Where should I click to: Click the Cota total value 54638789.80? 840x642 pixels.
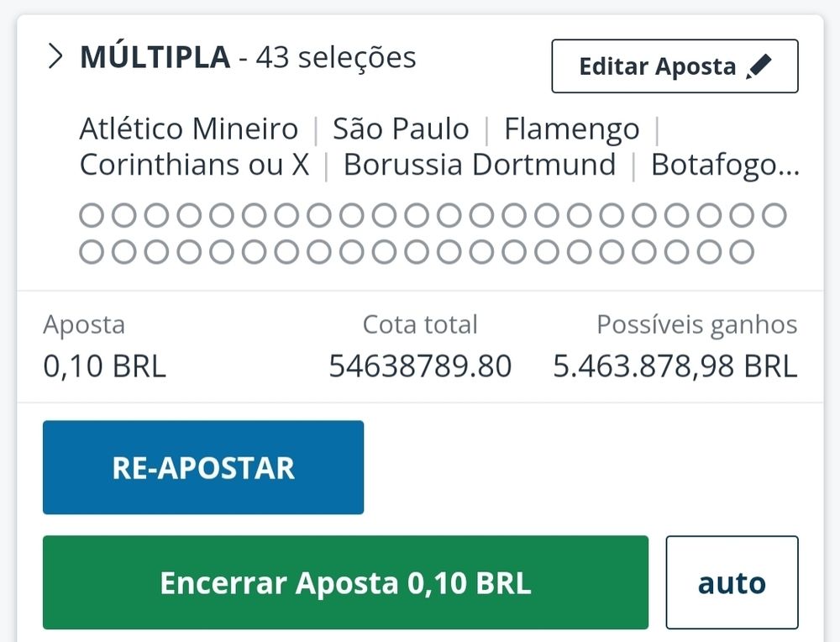(x=420, y=366)
